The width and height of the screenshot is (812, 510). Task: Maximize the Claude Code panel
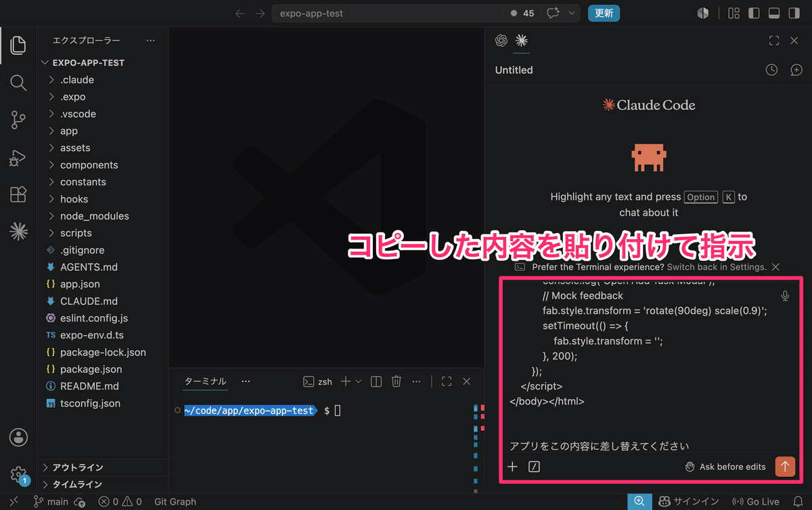pyautogui.click(x=774, y=41)
